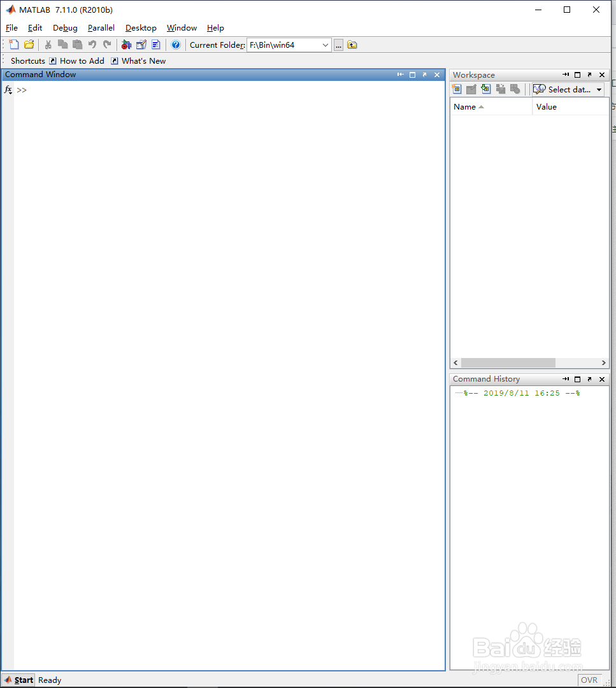Open the GUIDE layout editor icon
Image resolution: width=616 pixels, height=688 pixels.
click(x=141, y=45)
